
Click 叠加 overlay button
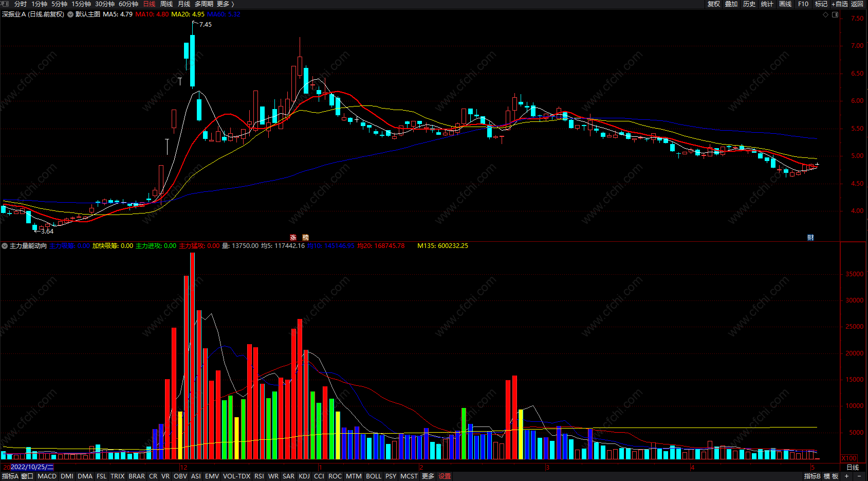[x=731, y=4]
